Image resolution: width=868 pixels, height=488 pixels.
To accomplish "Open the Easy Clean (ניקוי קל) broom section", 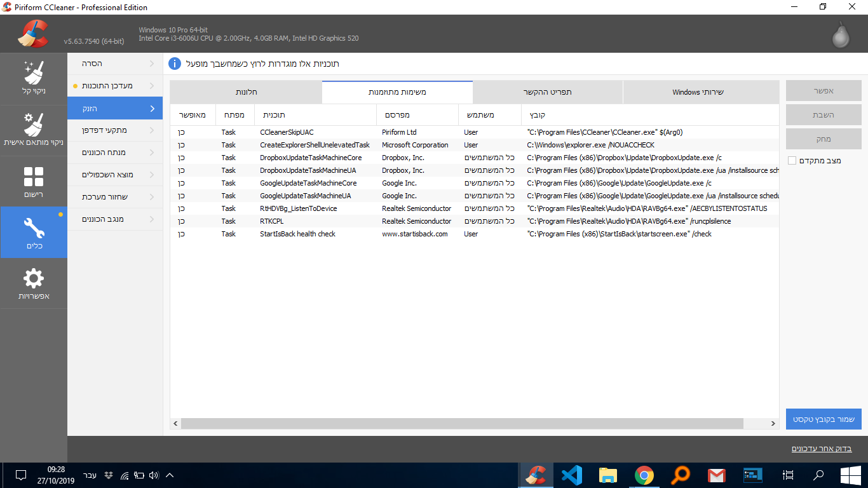I will [x=34, y=78].
